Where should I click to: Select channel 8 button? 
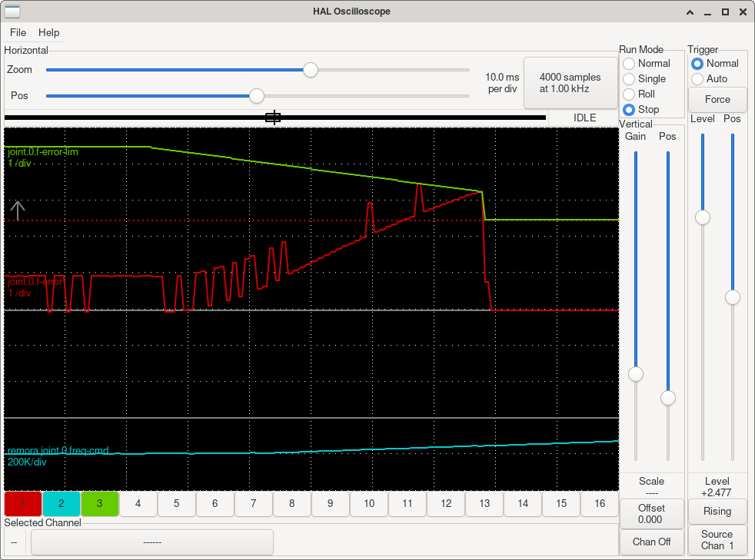tap(292, 504)
